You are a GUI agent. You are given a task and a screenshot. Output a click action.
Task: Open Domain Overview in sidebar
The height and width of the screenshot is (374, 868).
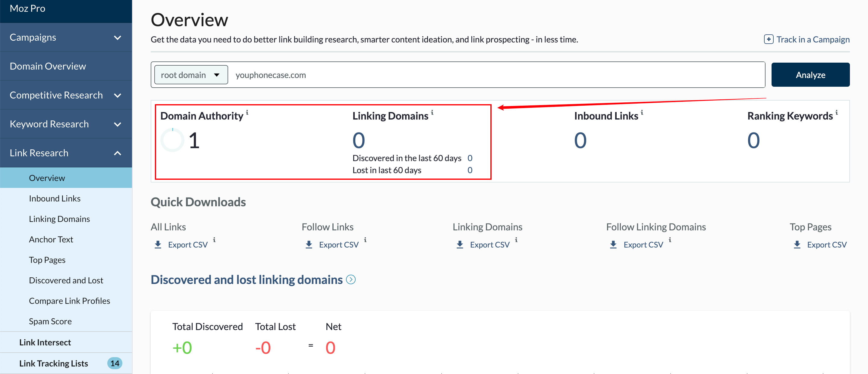[x=66, y=66]
